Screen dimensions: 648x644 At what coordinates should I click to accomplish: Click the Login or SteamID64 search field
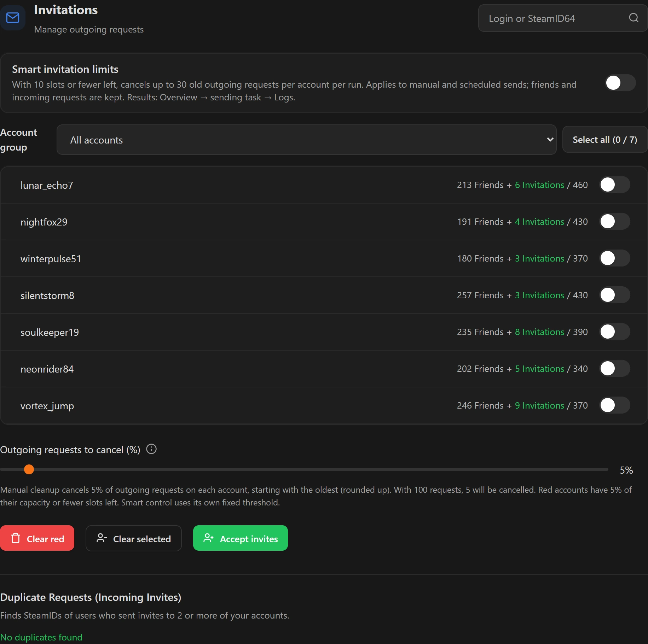pos(563,18)
